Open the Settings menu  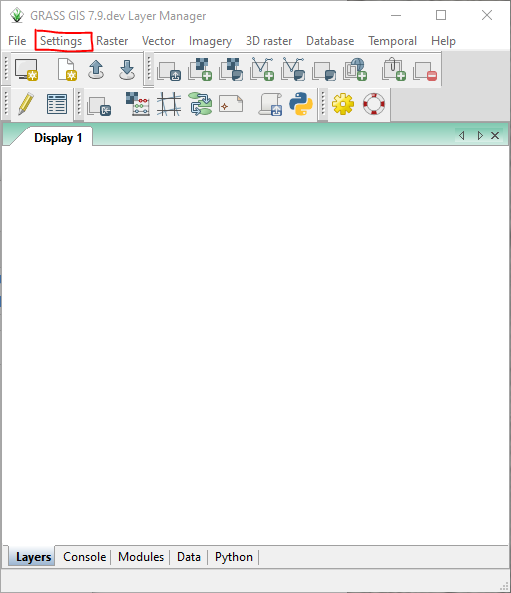click(61, 41)
